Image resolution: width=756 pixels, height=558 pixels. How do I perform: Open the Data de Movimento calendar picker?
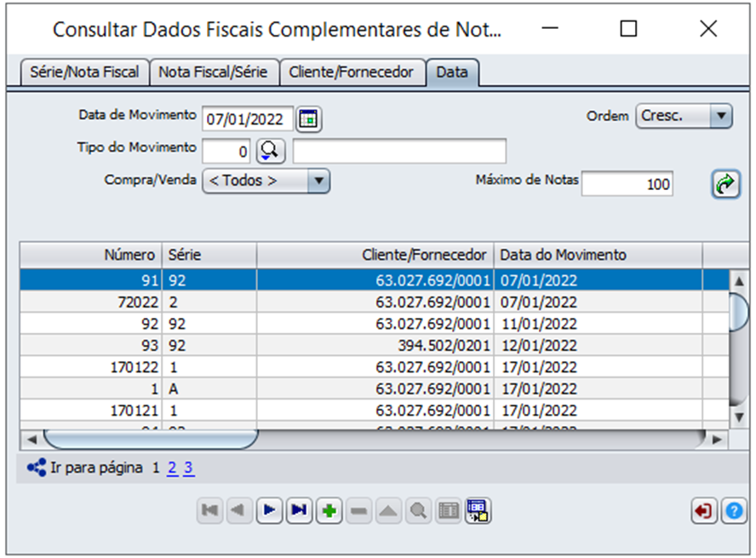coord(309,119)
